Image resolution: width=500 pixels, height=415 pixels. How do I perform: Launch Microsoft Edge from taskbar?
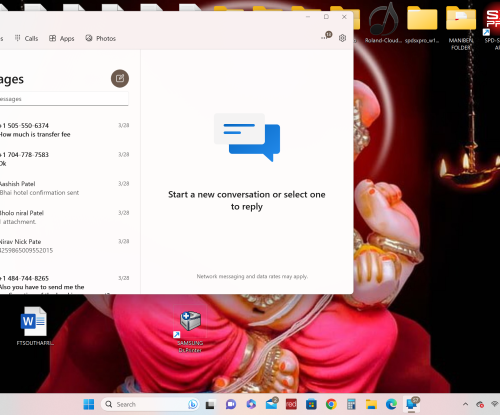[391, 404]
